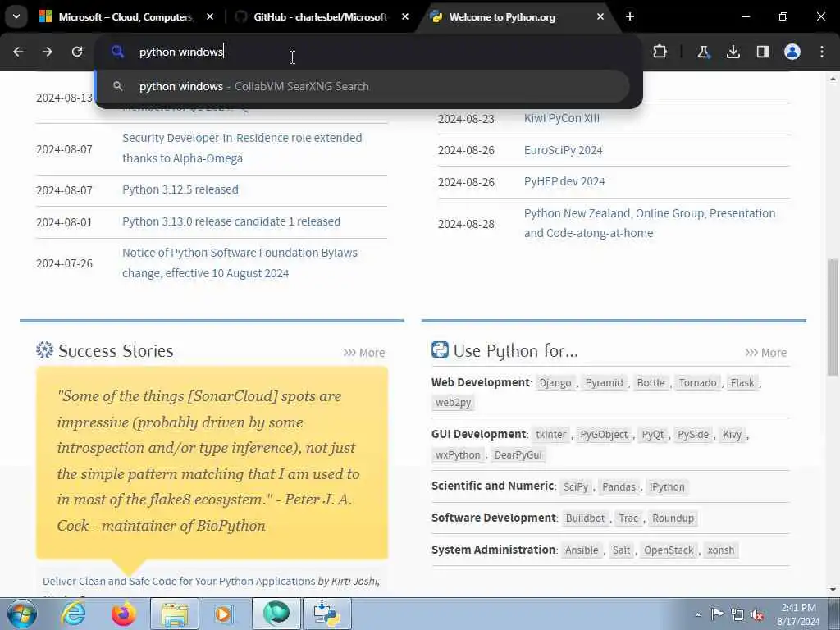Click the Kivy tag
This screenshot has width=840, height=630.
(732, 435)
